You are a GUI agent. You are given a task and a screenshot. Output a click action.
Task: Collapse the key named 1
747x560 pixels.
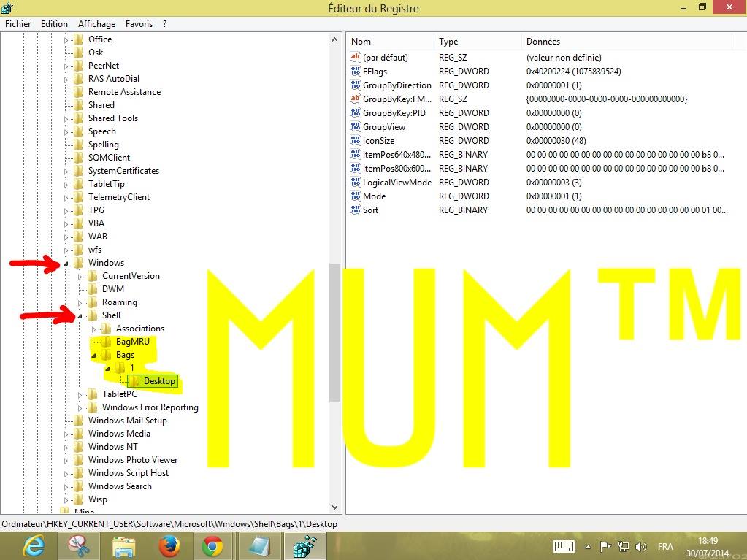point(107,368)
